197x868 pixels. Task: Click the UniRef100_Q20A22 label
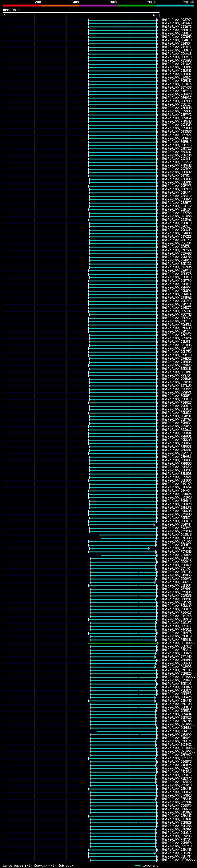click(x=177, y=555)
